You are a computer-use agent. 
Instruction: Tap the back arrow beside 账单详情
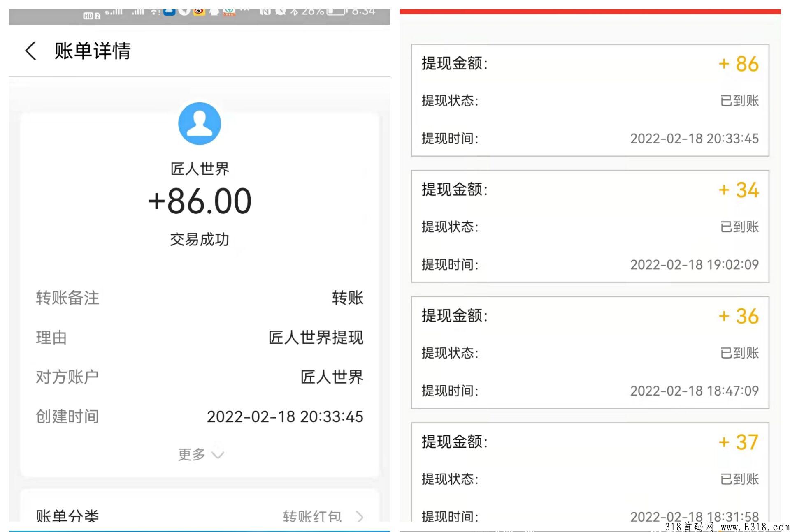[30, 51]
